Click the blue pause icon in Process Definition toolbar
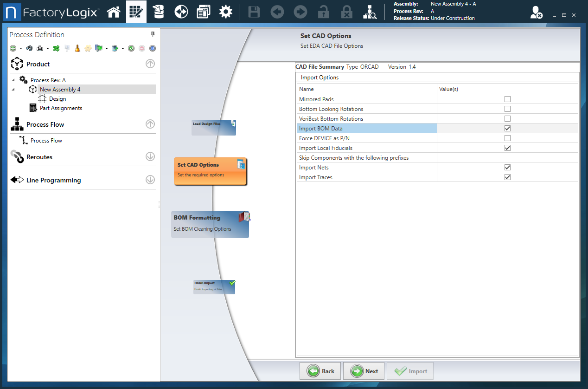Screen dimensions: 588x389 (152, 48)
